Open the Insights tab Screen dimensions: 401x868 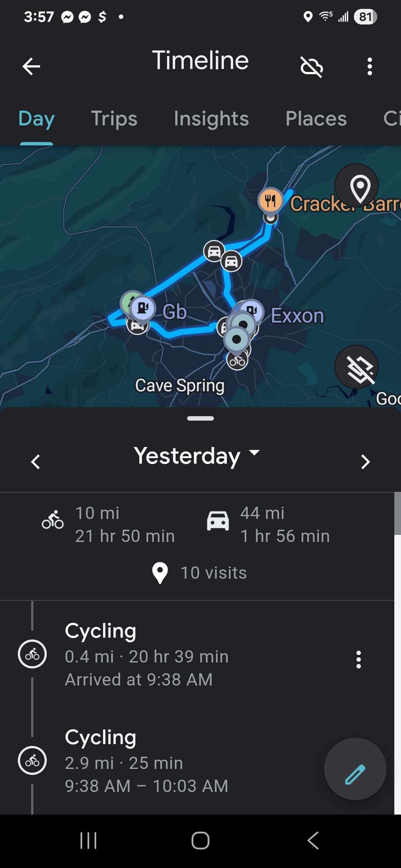[211, 119]
